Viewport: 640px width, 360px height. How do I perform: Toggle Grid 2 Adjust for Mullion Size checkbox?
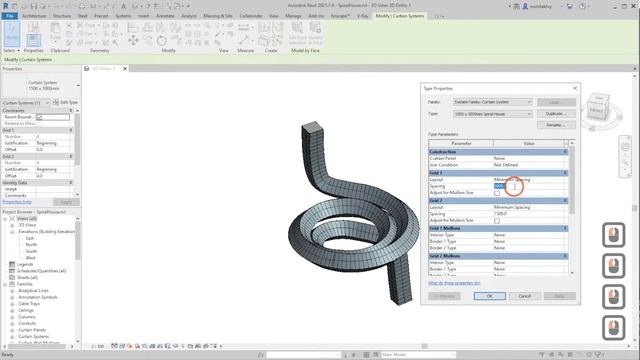[497, 221]
